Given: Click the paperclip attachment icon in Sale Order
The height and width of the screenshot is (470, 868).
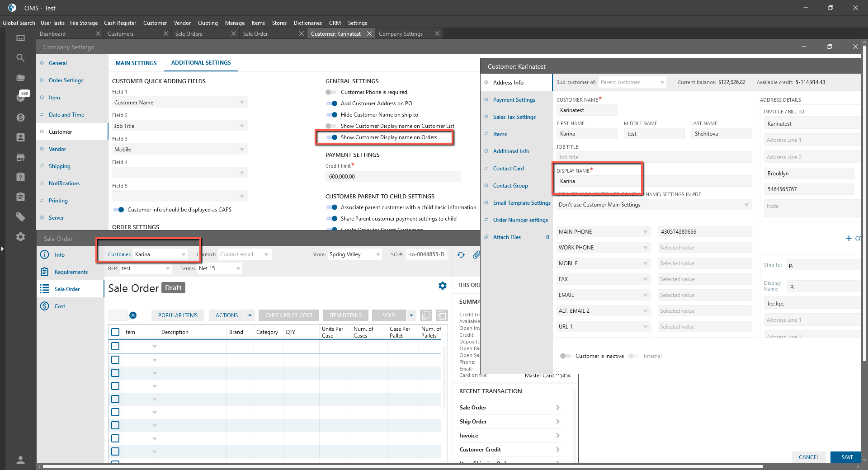Looking at the screenshot, I should pos(476,255).
